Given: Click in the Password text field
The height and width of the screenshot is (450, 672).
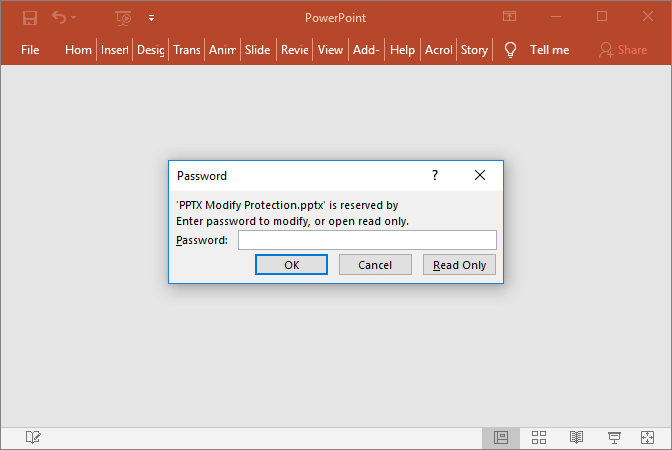Looking at the screenshot, I should click(x=366, y=240).
